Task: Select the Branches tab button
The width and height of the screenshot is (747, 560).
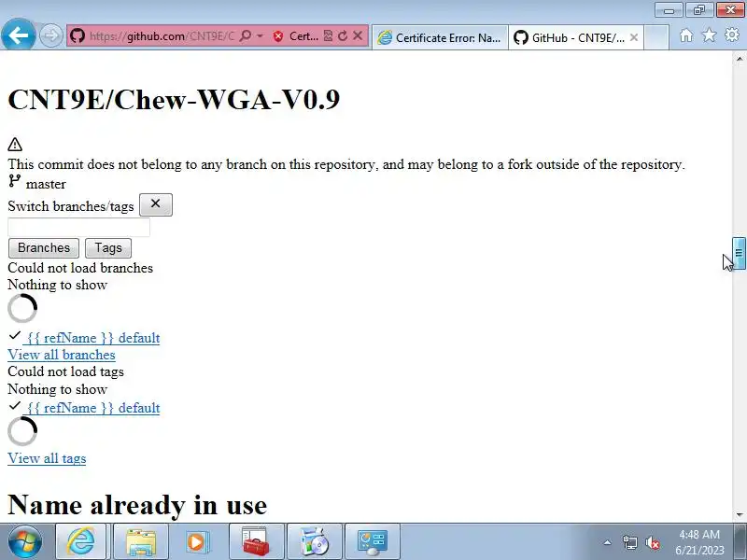Action: click(44, 248)
